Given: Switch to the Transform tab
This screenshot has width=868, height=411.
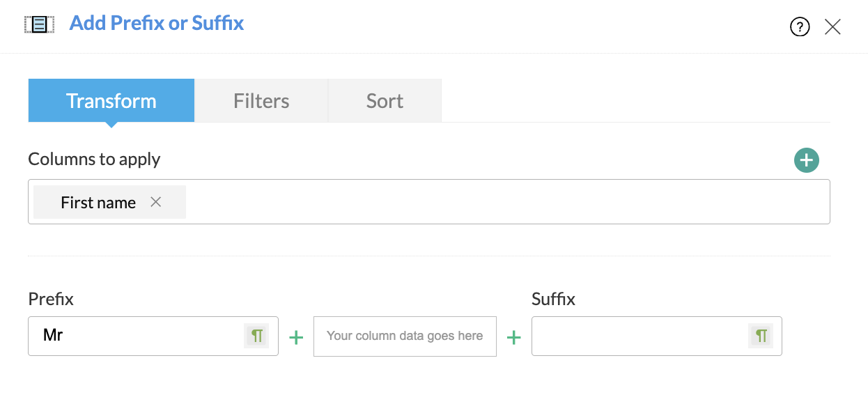Looking at the screenshot, I should 111,101.
